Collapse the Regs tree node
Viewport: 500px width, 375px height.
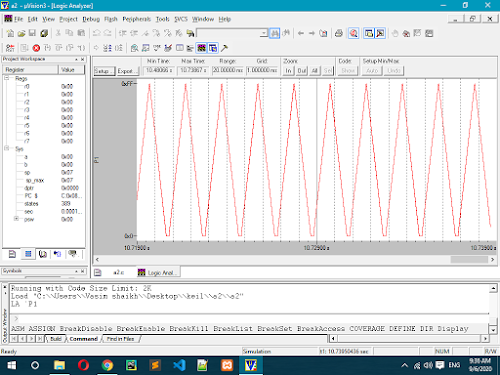(x=7, y=78)
